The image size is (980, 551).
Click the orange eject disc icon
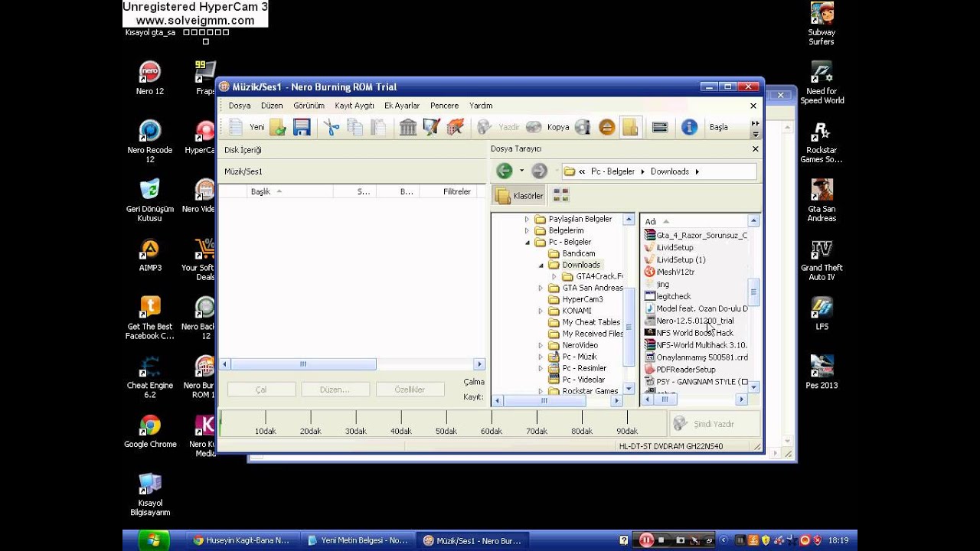[607, 127]
